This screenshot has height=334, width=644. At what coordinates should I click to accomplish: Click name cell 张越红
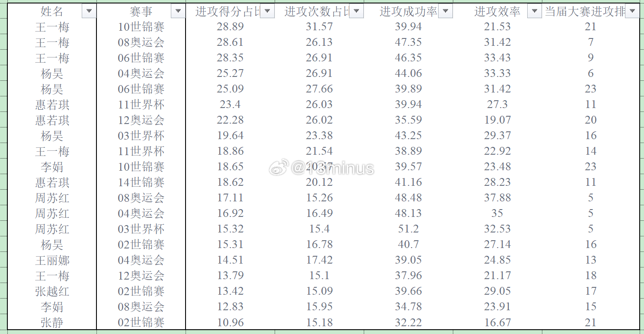pos(52,291)
